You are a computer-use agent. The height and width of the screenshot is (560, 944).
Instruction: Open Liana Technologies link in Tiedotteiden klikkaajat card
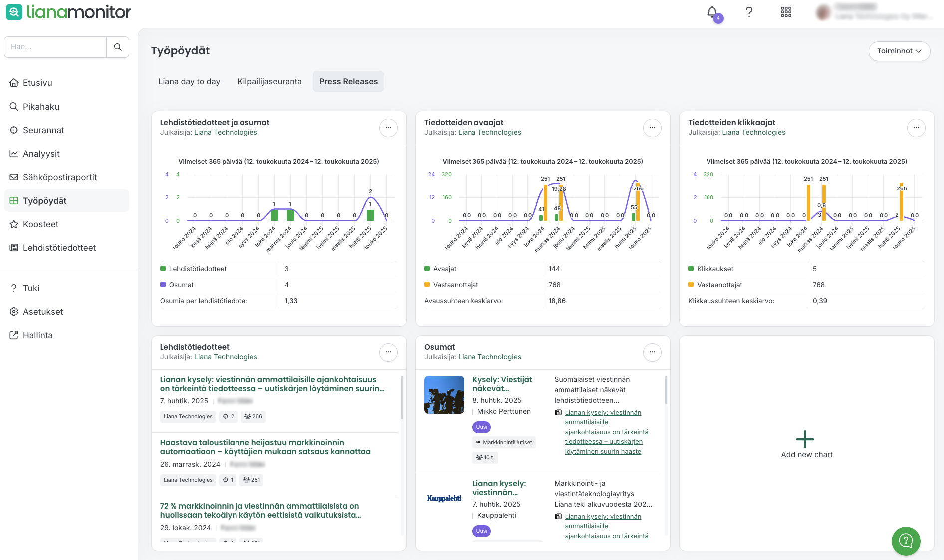point(753,133)
